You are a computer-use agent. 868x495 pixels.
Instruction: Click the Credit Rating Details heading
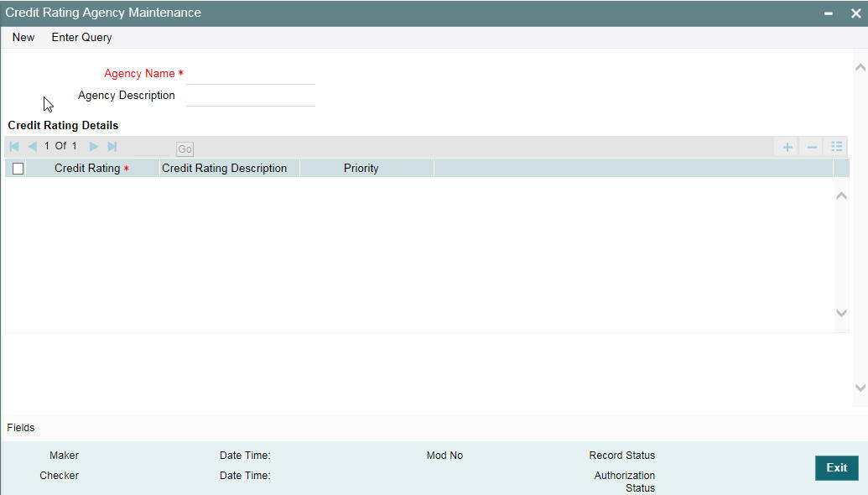[x=63, y=126]
